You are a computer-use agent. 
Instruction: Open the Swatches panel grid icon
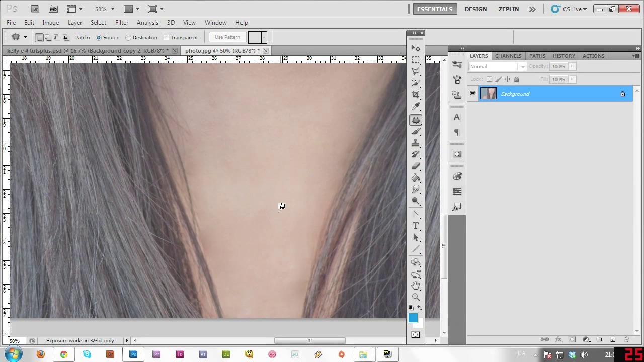coord(457,192)
